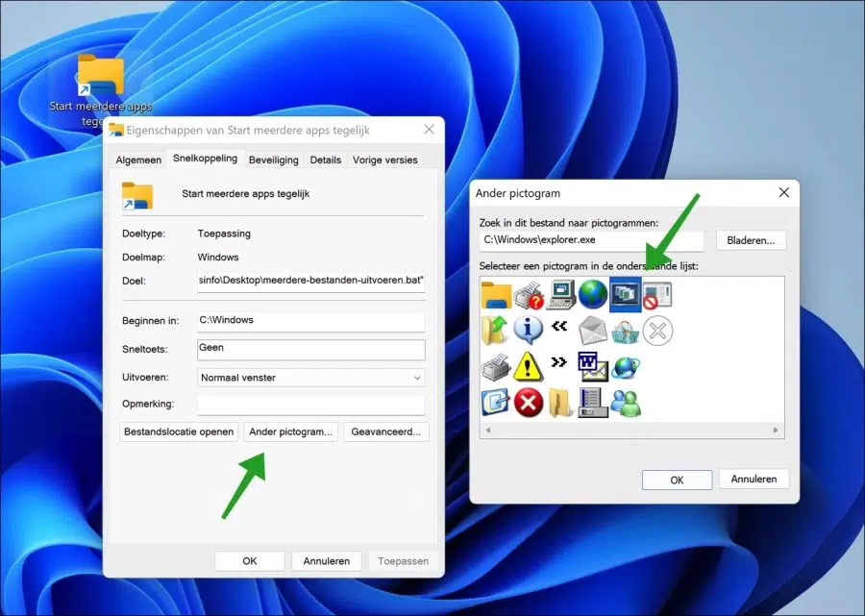
Task: Open the Uitvoeren Normaal venster dropdown
Action: [311, 378]
